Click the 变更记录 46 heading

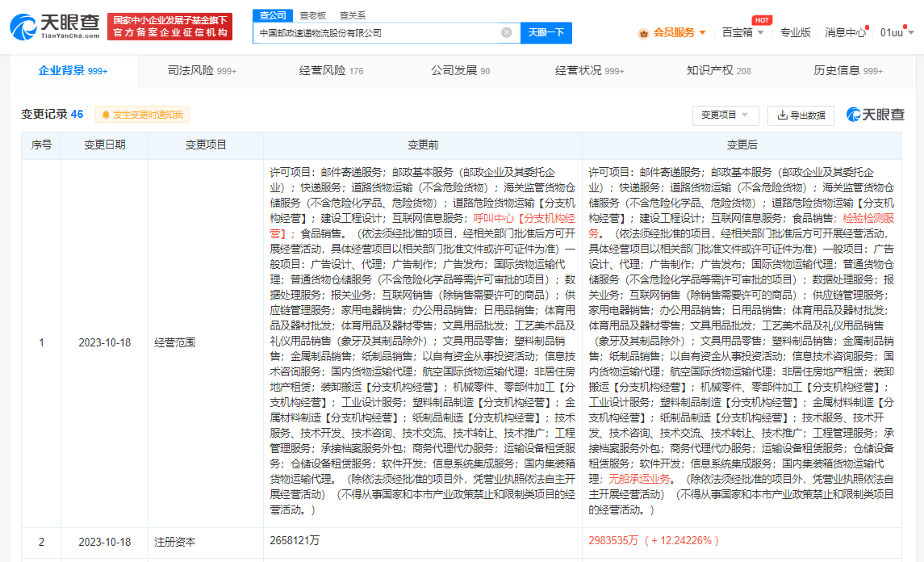tap(52, 115)
